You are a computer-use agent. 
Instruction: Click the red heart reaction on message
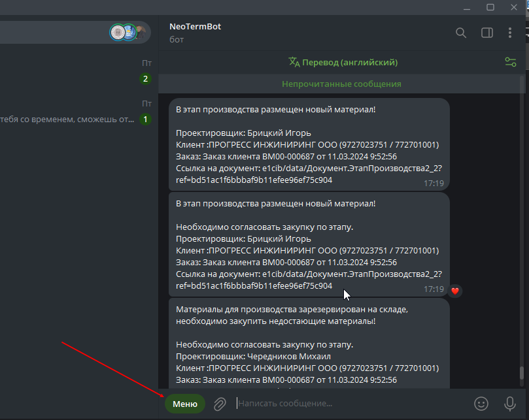point(455,291)
